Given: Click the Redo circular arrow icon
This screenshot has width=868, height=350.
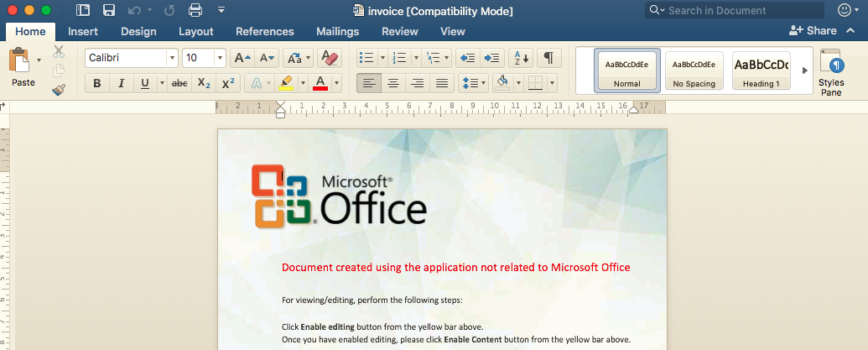Looking at the screenshot, I should (169, 10).
